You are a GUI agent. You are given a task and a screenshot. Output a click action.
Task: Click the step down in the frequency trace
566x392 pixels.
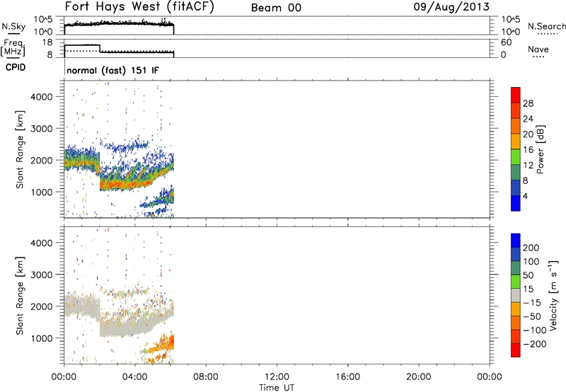(x=100, y=48)
